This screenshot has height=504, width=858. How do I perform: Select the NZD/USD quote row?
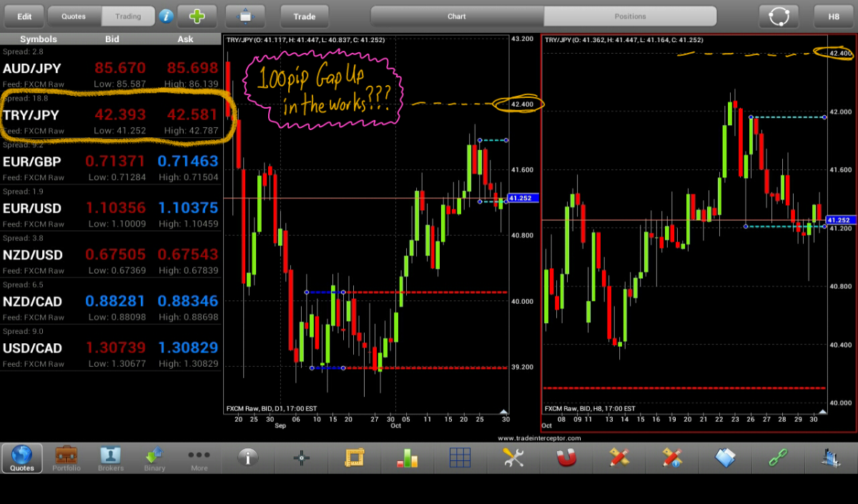pyautogui.click(x=111, y=254)
